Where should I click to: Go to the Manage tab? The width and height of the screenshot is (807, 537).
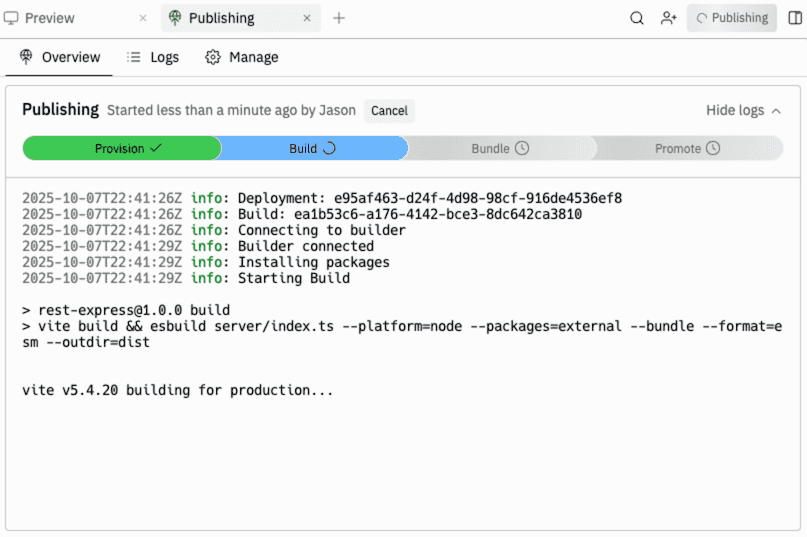[x=242, y=57]
